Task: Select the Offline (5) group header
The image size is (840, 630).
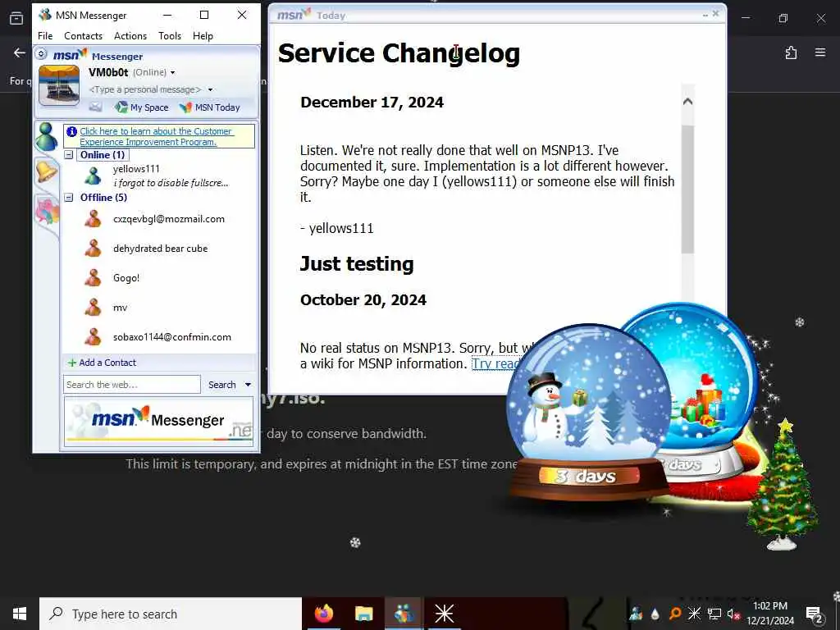Action: point(103,197)
